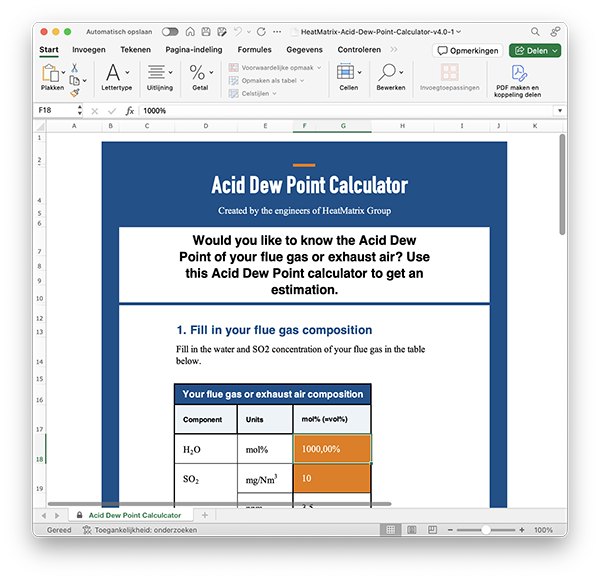Go to previous sheet arrow

click(44, 515)
